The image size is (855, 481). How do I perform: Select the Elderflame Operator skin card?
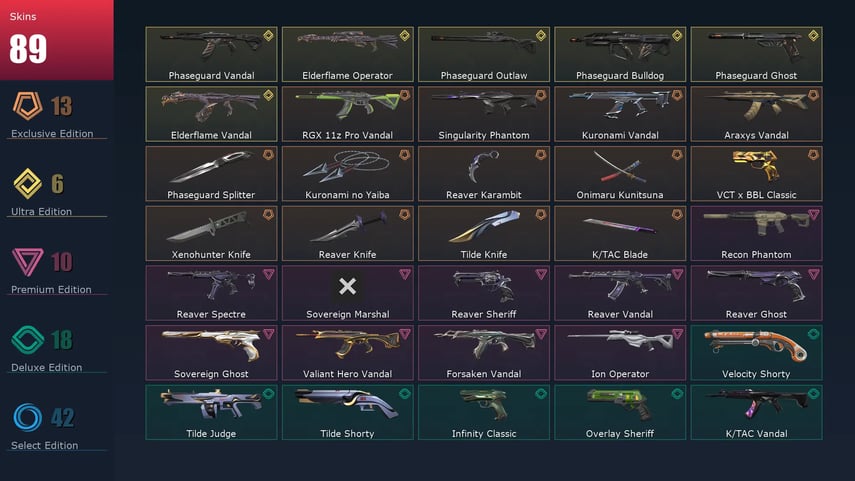click(x=347, y=55)
